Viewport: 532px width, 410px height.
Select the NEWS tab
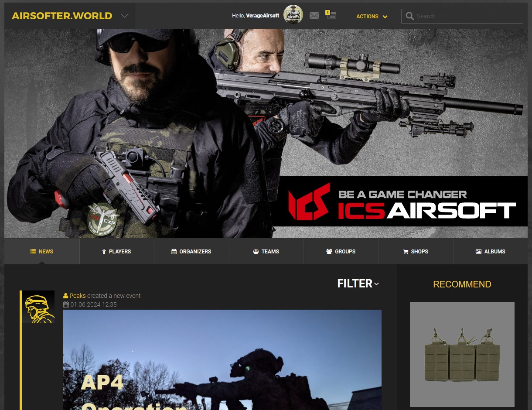pyautogui.click(x=42, y=252)
